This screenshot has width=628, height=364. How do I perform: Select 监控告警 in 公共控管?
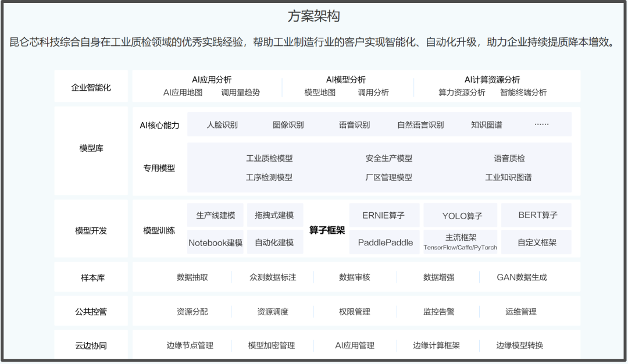tap(439, 312)
